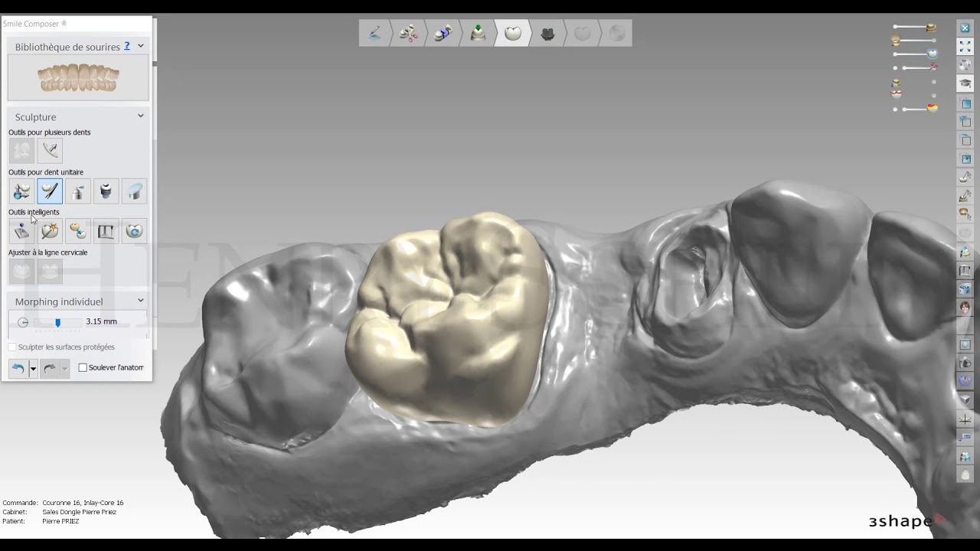
Task: Open the help link '?' next to Bibliothèque
Action: [x=127, y=47]
